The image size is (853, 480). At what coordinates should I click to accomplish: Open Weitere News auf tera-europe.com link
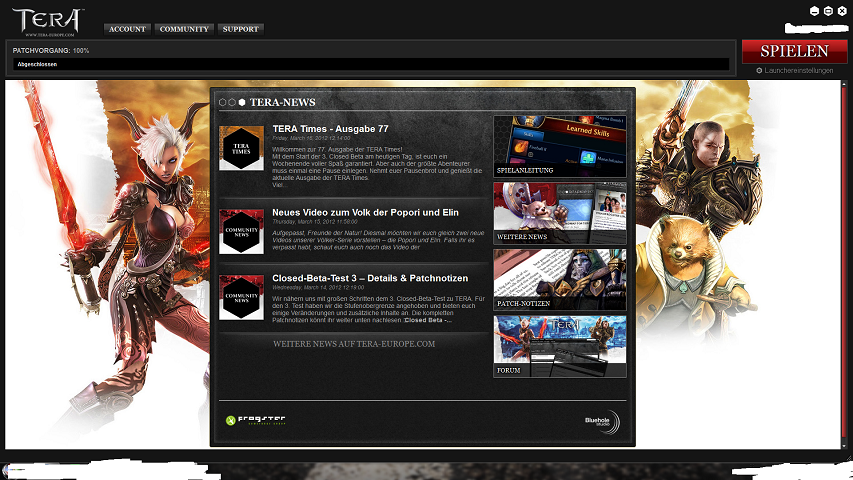[x=354, y=344]
